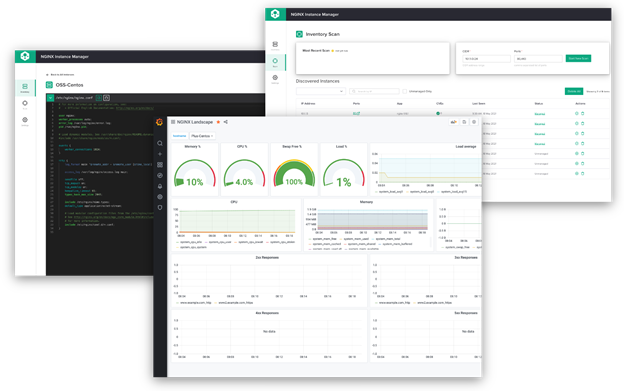This screenshot has width=624, height=391.
Task: Open Inventory icon in Inventory Scan window sidebar
Action: coord(275,45)
